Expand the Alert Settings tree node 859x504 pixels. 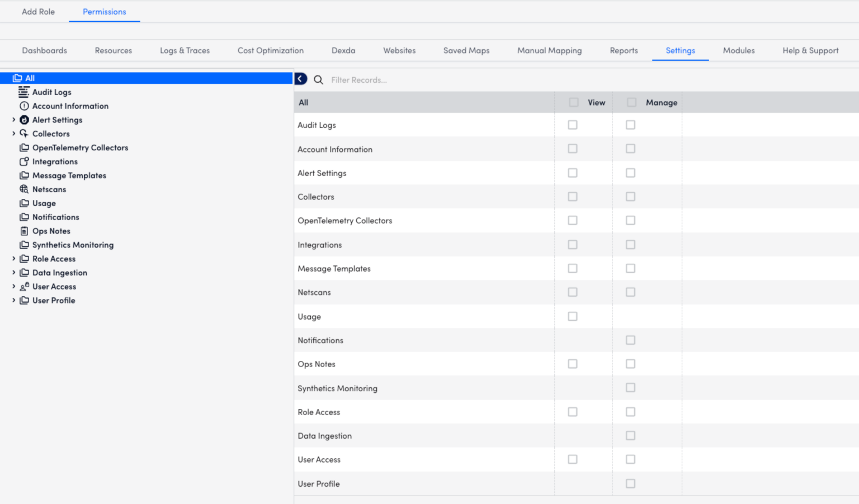pos(14,120)
